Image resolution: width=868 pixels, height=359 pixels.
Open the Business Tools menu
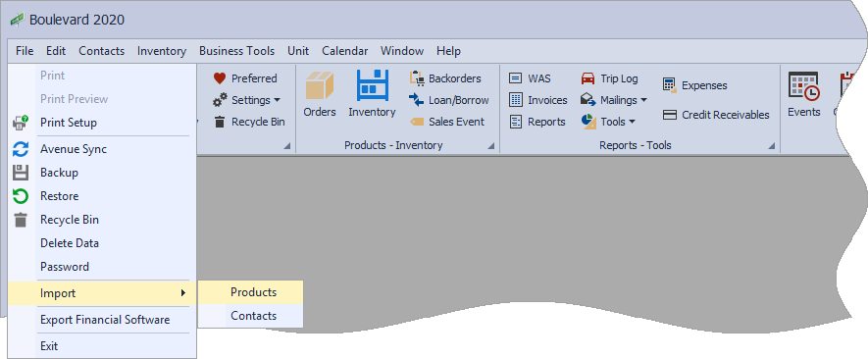pyautogui.click(x=237, y=51)
